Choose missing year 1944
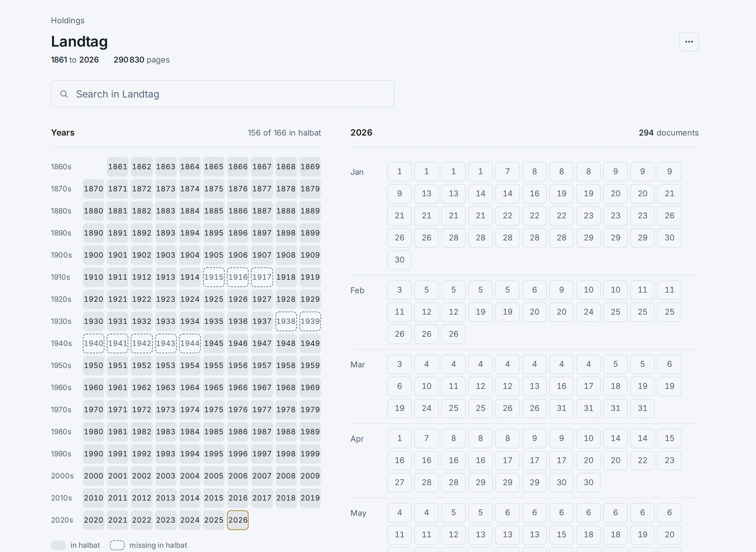756x552 pixels. tap(190, 343)
